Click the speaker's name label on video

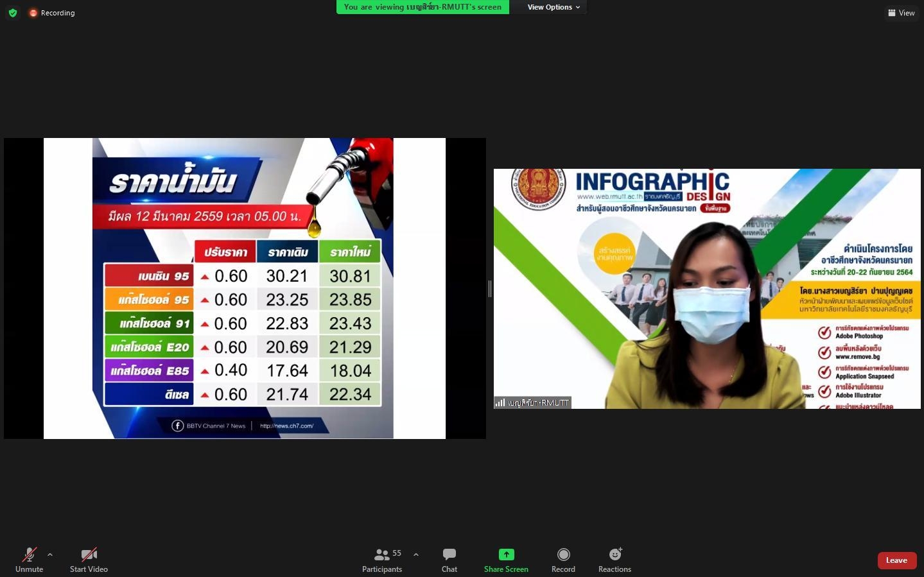pos(532,402)
